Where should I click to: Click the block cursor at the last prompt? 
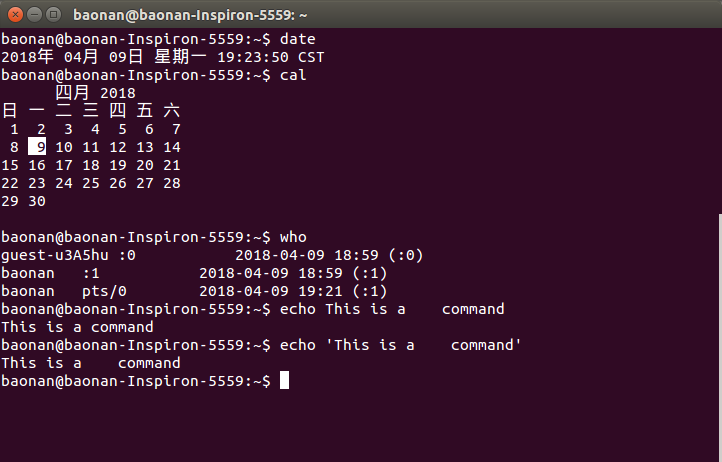coord(285,381)
